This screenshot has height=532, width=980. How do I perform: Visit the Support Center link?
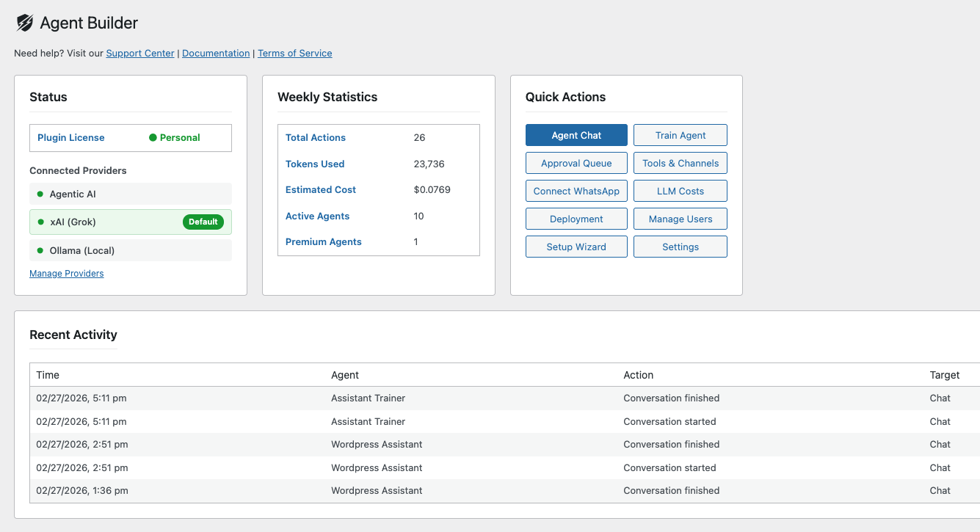[x=139, y=53]
